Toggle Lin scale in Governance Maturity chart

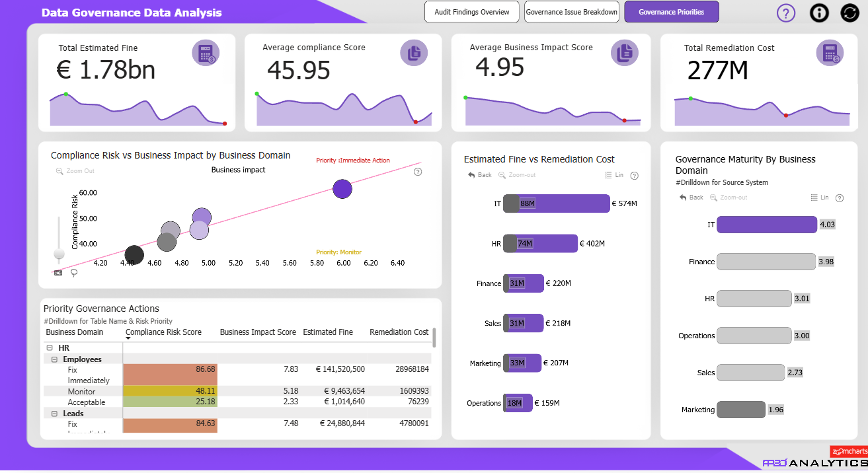pos(819,198)
